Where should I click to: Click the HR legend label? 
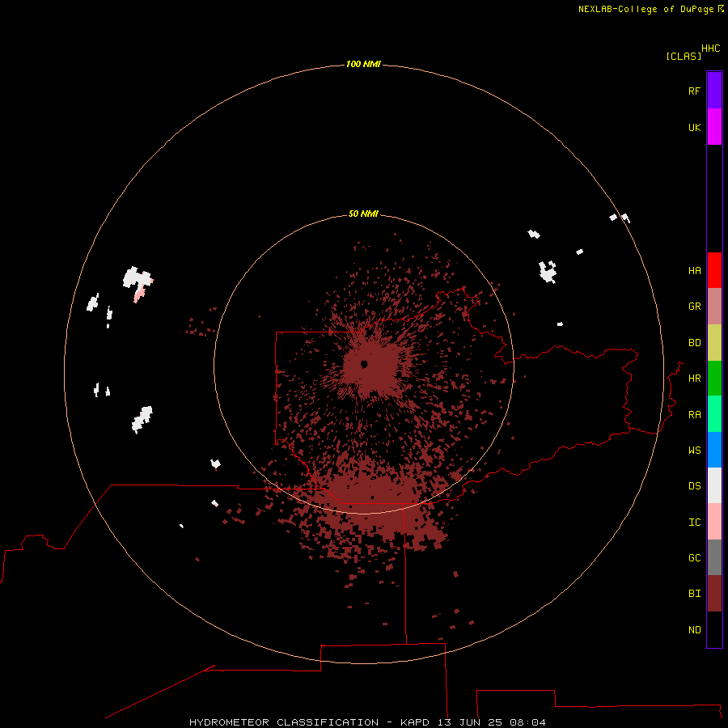(x=694, y=379)
